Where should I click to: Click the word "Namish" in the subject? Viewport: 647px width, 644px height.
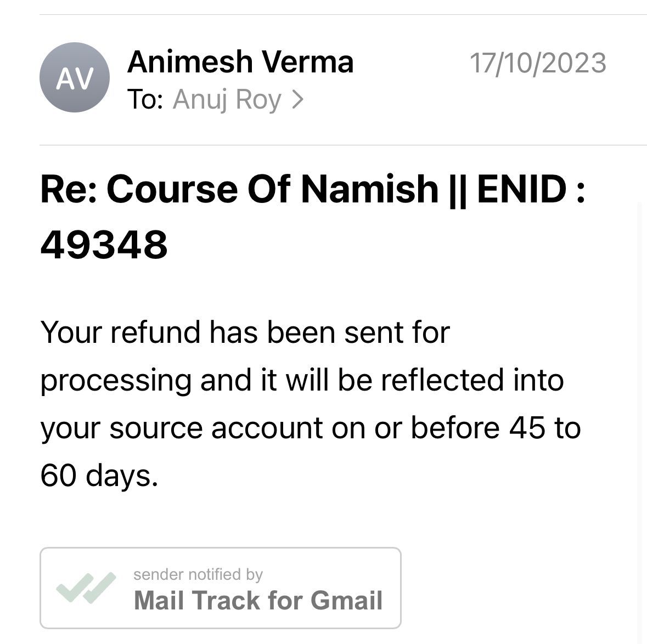369,188
